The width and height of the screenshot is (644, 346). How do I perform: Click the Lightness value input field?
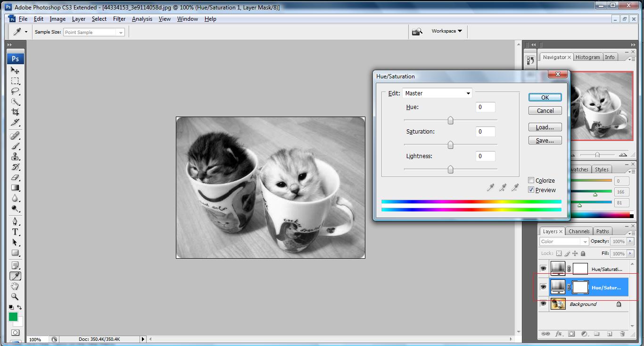coord(486,156)
